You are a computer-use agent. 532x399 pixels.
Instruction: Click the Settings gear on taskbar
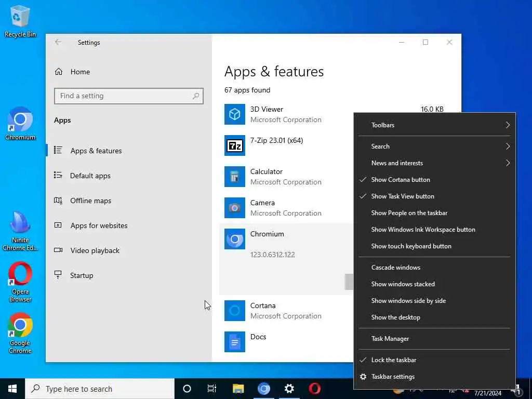(x=289, y=389)
